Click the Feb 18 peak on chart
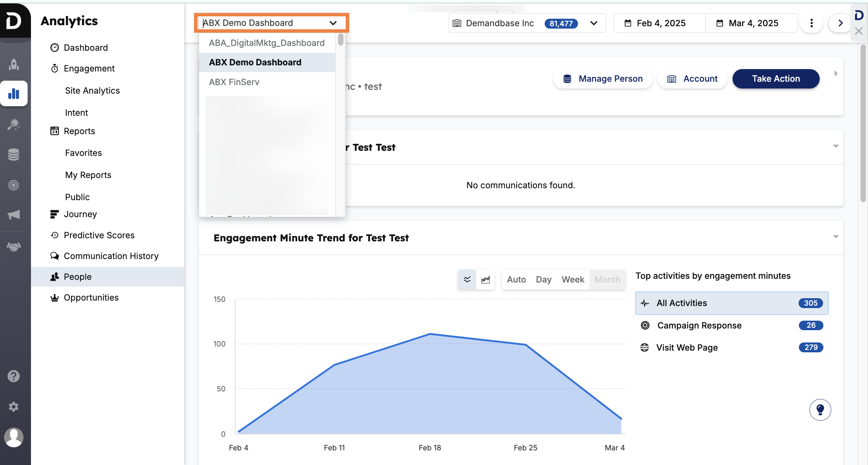The height and width of the screenshot is (465, 868). (430, 334)
